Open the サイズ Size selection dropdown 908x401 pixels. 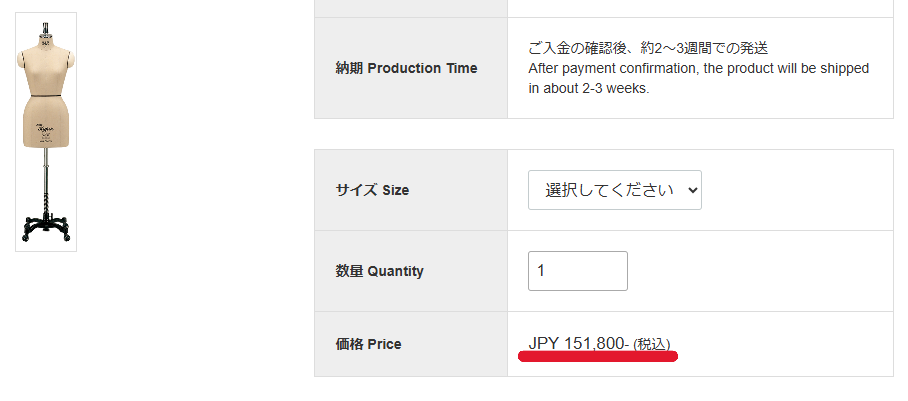(614, 190)
